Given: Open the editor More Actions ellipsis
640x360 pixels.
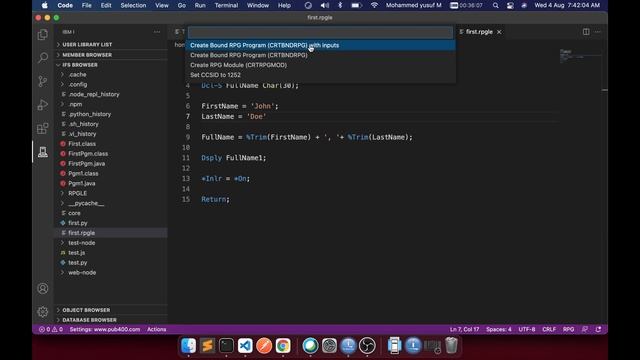Looking at the screenshot, I should click(x=598, y=32).
